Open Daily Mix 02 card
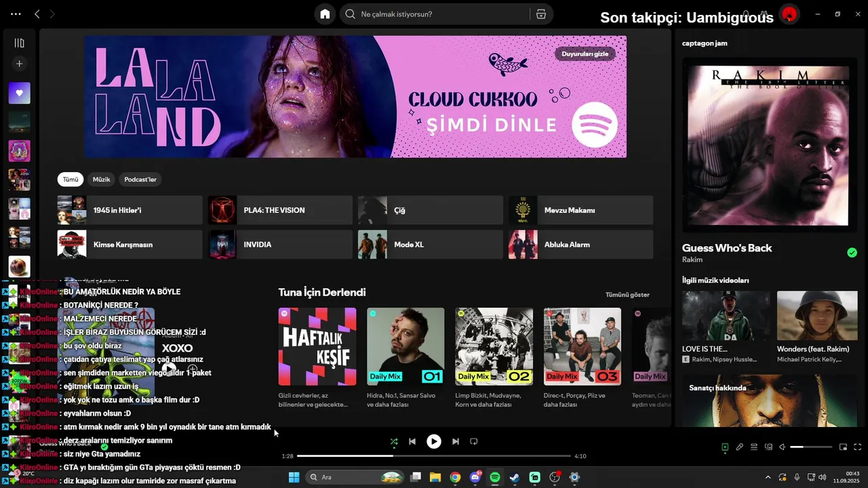Image resolution: width=868 pixels, height=488 pixels. coord(494,358)
